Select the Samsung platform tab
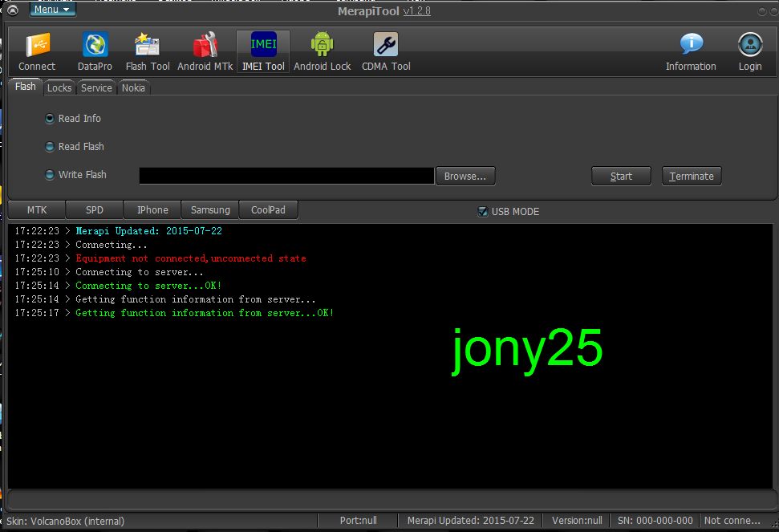The width and height of the screenshot is (779, 532). click(210, 210)
